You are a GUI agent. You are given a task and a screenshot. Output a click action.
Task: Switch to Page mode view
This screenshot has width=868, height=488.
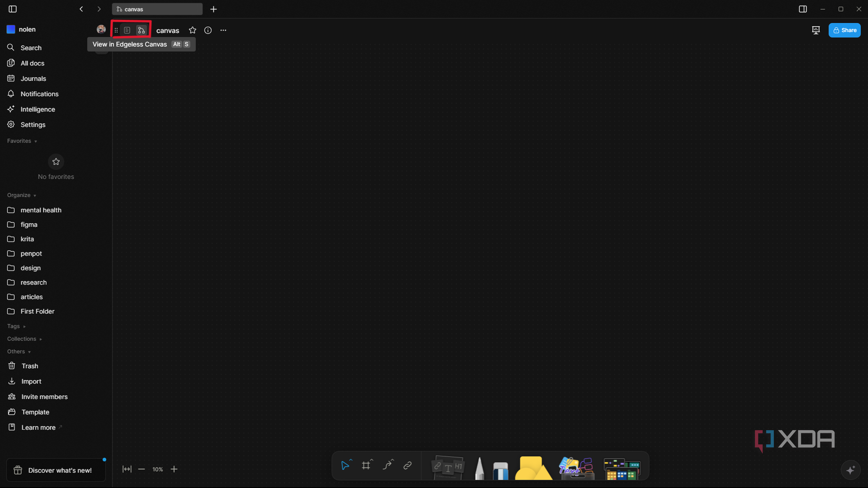pyautogui.click(x=127, y=30)
